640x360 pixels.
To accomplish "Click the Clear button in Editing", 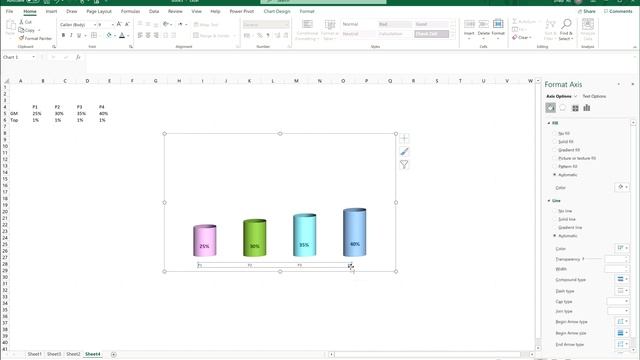I will click(x=522, y=38).
